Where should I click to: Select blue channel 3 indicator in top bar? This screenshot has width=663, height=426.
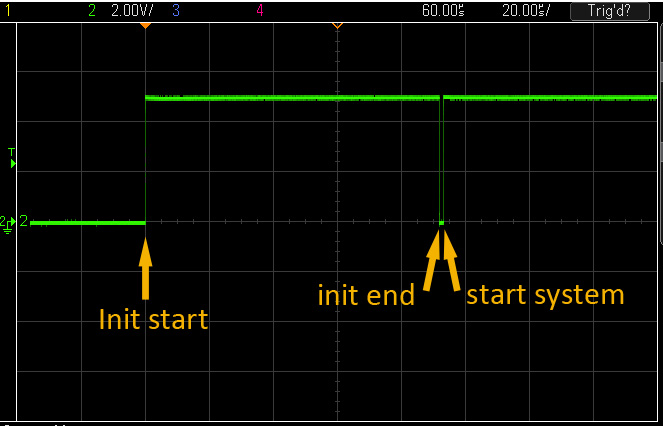176,10
